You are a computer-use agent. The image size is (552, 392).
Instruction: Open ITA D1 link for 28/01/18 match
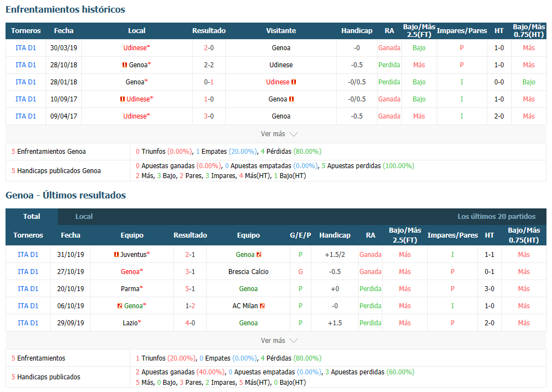(26, 82)
